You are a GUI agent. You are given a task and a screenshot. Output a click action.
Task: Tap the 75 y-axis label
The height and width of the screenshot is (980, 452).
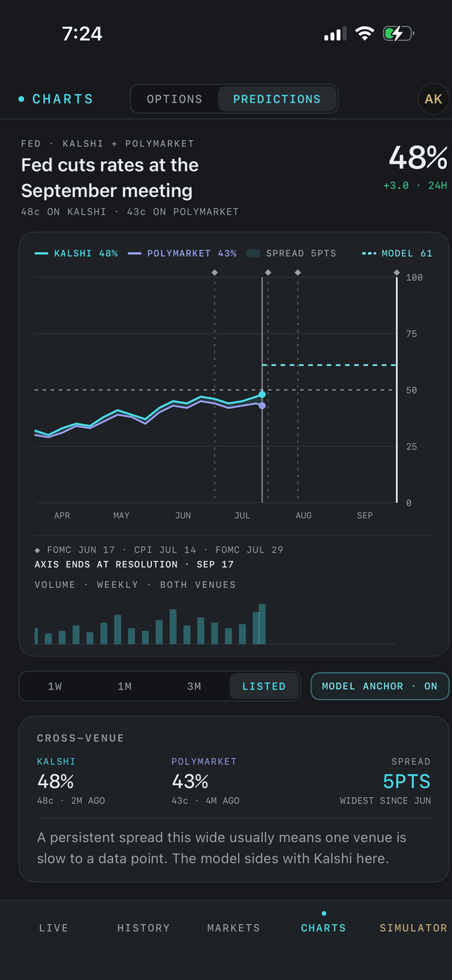tap(412, 333)
